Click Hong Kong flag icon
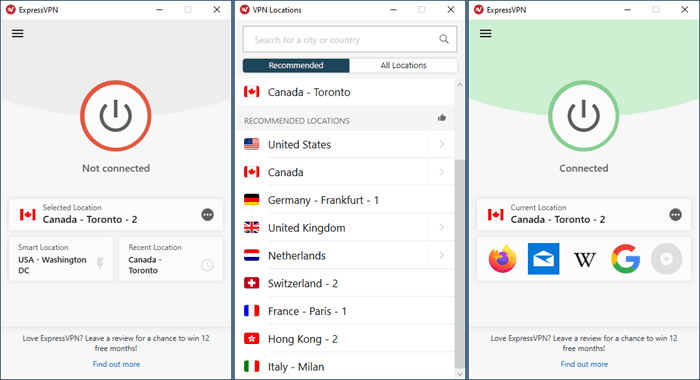 (x=251, y=338)
